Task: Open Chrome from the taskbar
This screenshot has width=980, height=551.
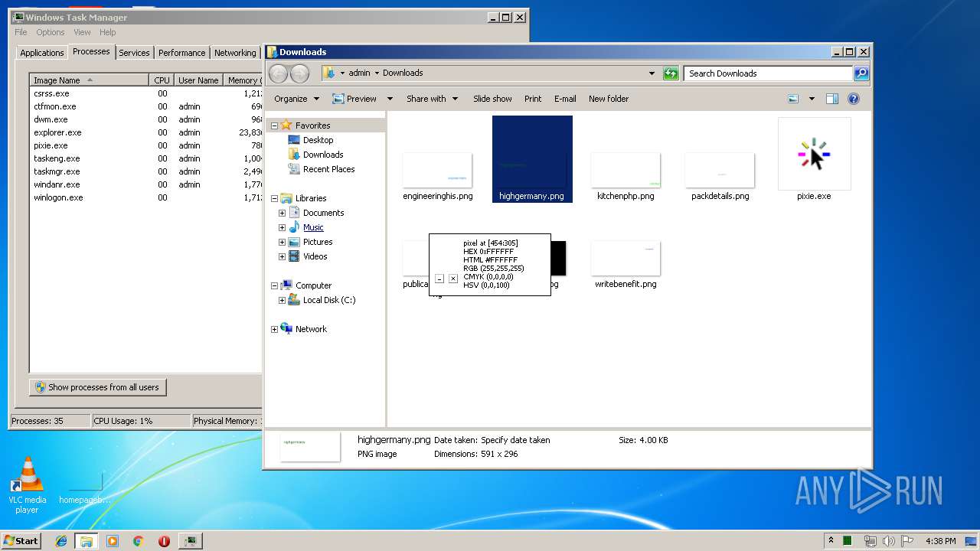Action: 139,541
